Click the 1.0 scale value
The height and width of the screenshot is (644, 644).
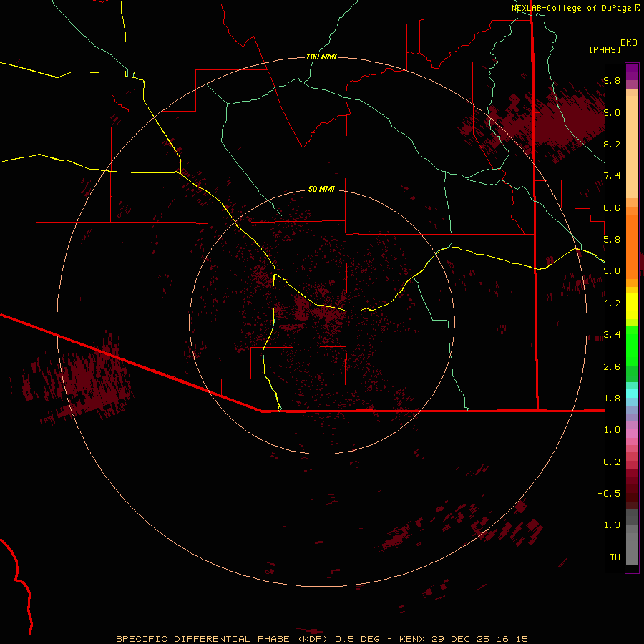[612, 430]
